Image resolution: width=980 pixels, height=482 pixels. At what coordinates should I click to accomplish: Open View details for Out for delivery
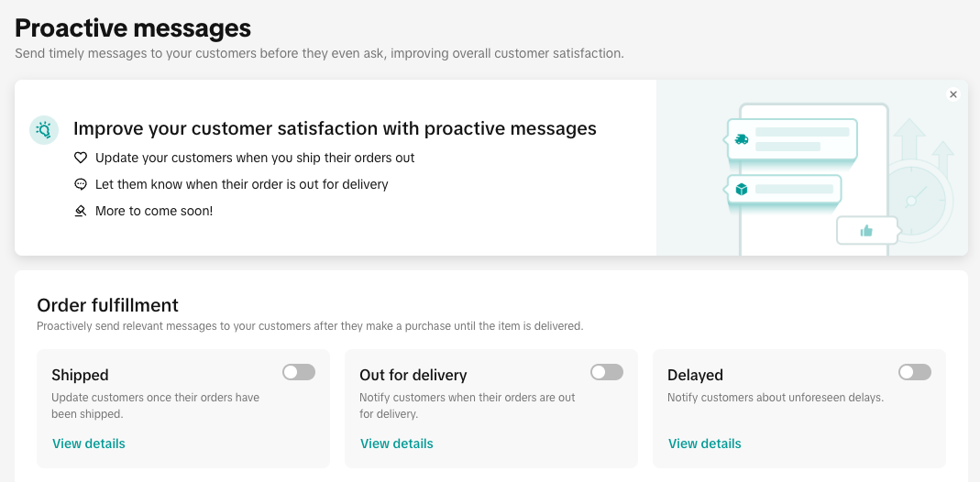(397, 444)
